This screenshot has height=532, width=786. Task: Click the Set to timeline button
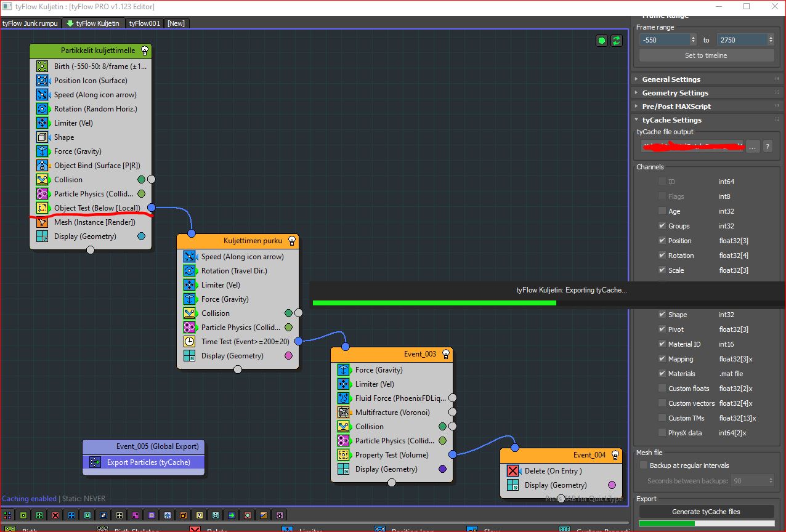tap(706, 55)
